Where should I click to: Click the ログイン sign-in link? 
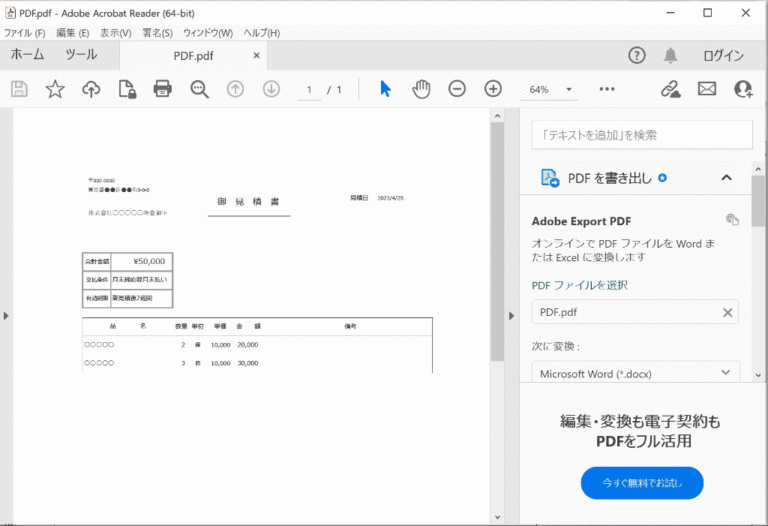pos(723,56)
